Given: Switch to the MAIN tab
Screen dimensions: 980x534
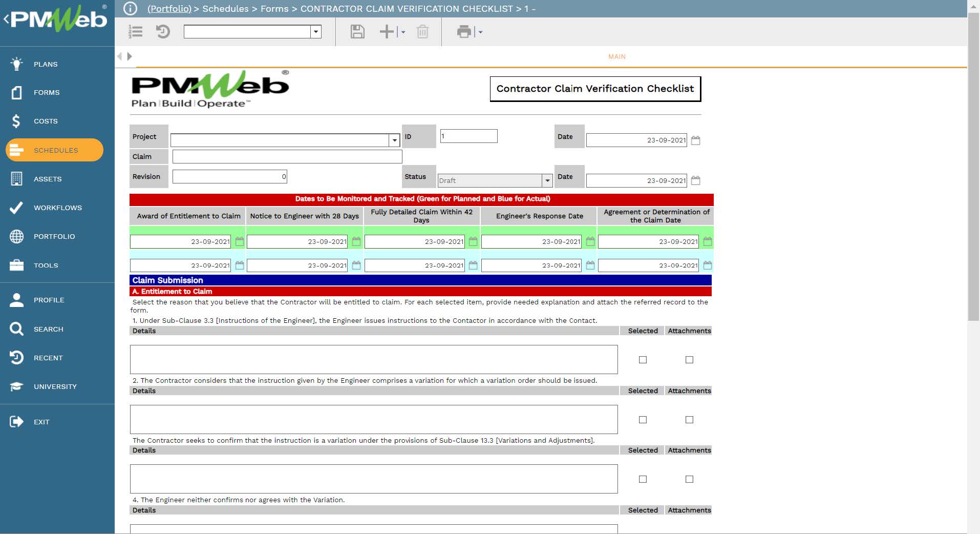Looking at the screenshot, I should click(x=616, y=56).
